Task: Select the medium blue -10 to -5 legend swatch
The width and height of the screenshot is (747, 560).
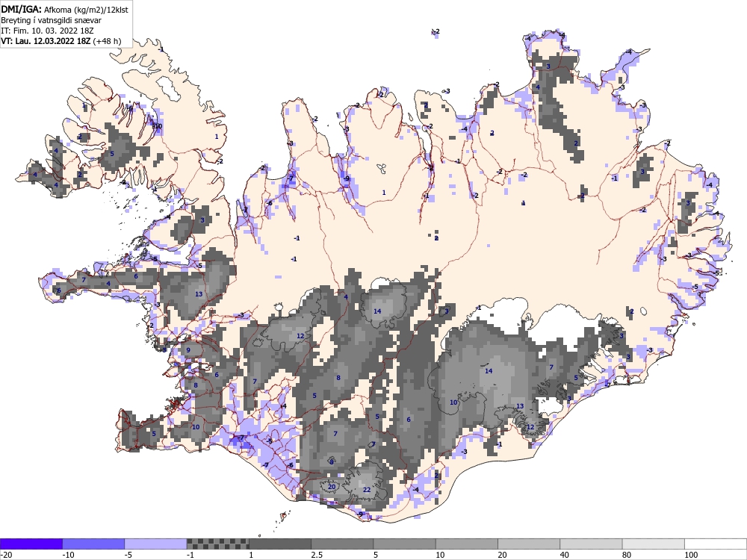Action: click(x=93, y=544)
